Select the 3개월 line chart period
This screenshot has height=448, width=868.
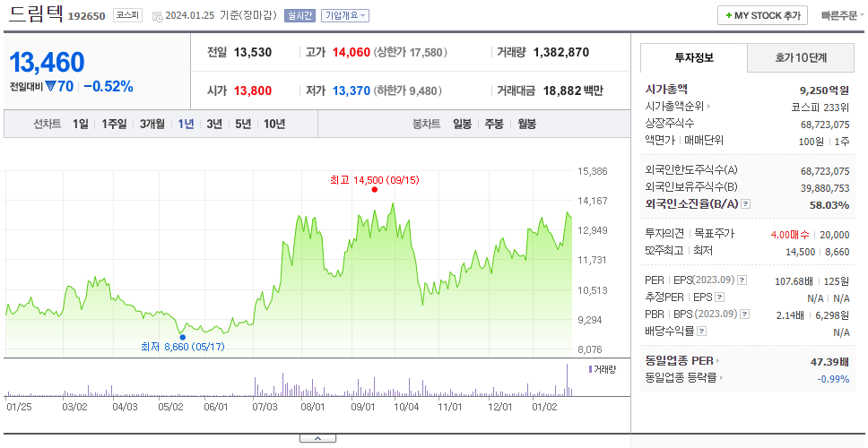[152, 124]
